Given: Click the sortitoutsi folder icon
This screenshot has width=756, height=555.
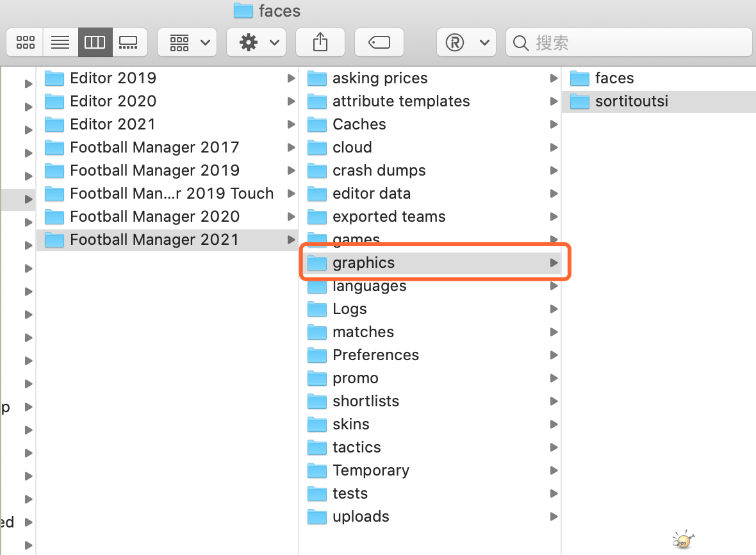Looking at the screenshot, I should click(x=580, y=101).
